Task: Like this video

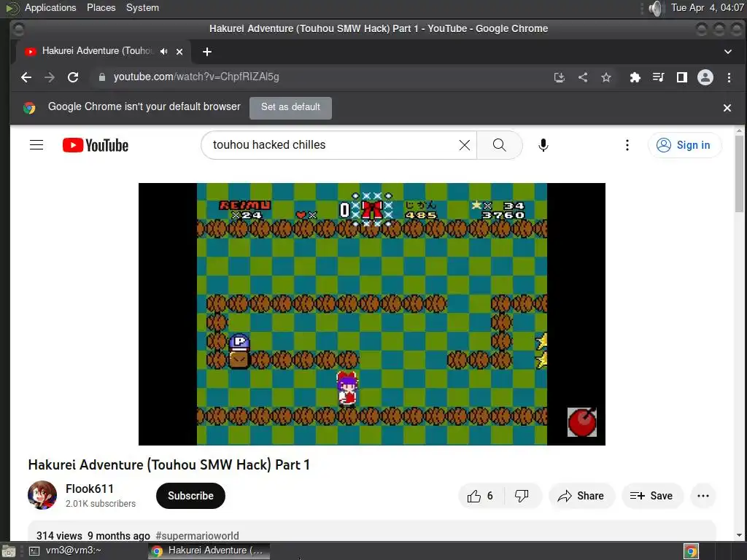Action: pyautogui.click(x=481, y=496)
